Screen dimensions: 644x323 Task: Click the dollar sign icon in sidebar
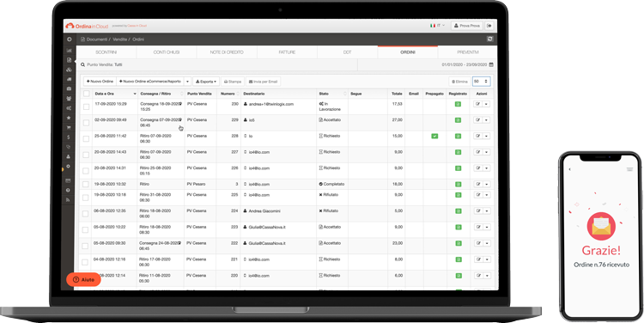tap(69, 137)
